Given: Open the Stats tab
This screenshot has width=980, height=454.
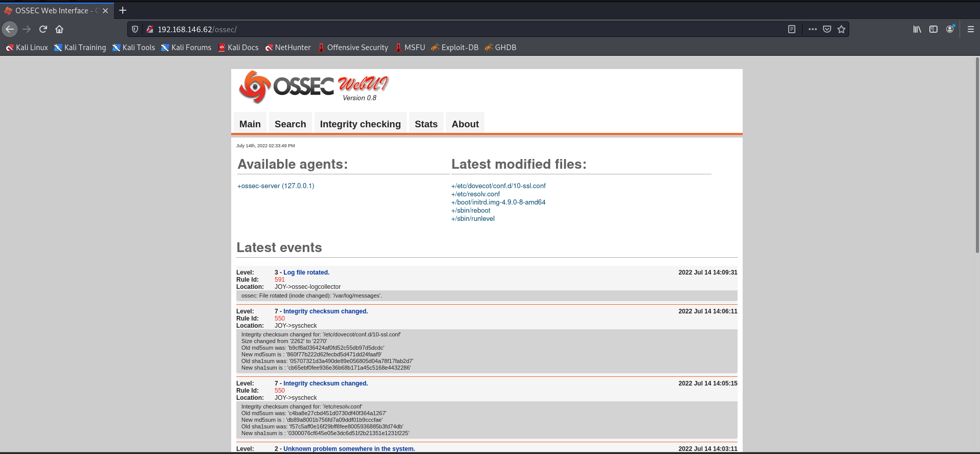Looking at the screenshot, I should 426,124.
